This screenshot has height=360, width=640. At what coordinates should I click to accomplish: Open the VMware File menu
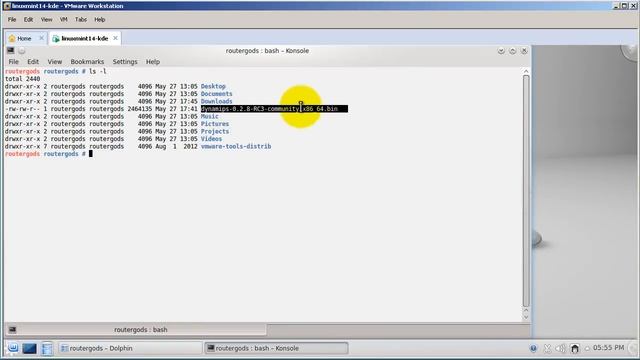click(12, 20)
